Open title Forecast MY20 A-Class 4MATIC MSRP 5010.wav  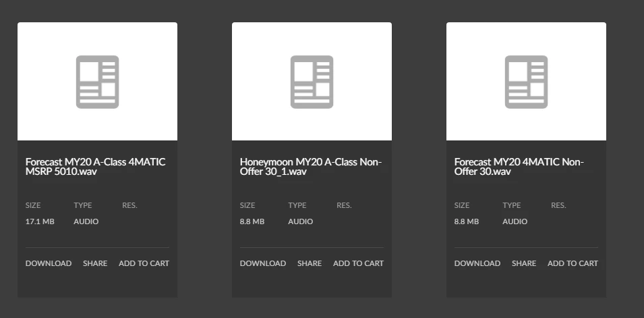pyautogui.click(x=95, y=167)
